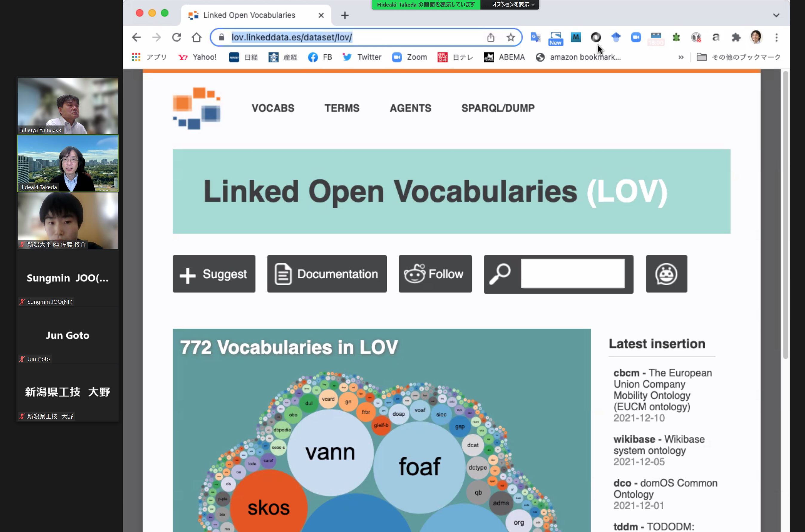Viewport: 805px width, 532px height.
Task: Open the dco domOS Common Ontology link
Action: (666, 488)
